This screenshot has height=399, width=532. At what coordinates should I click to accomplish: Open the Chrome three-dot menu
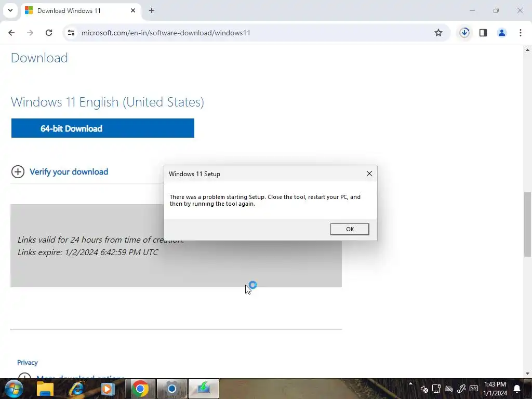pyautogui.click(x=521, y=33)
